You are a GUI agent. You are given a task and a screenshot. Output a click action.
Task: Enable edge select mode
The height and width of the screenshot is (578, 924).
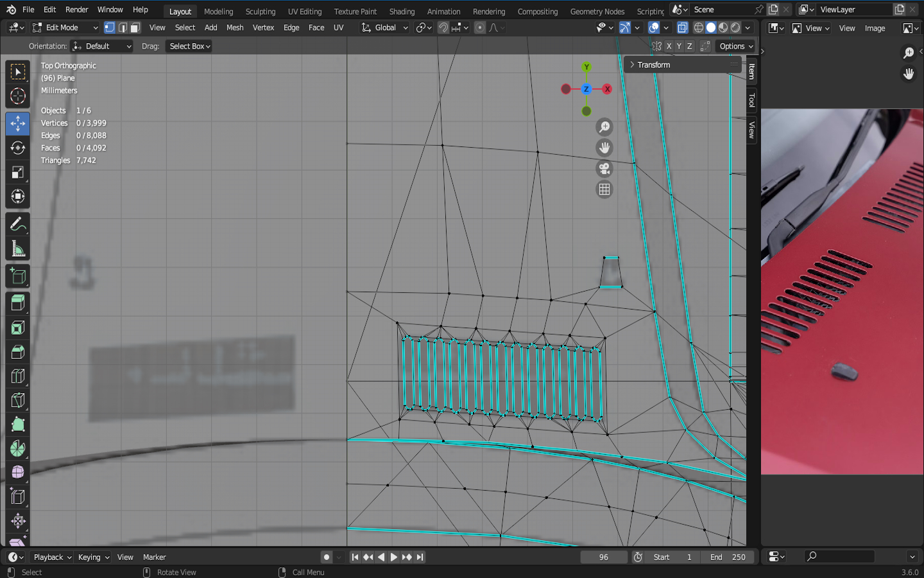click(123, 28)
